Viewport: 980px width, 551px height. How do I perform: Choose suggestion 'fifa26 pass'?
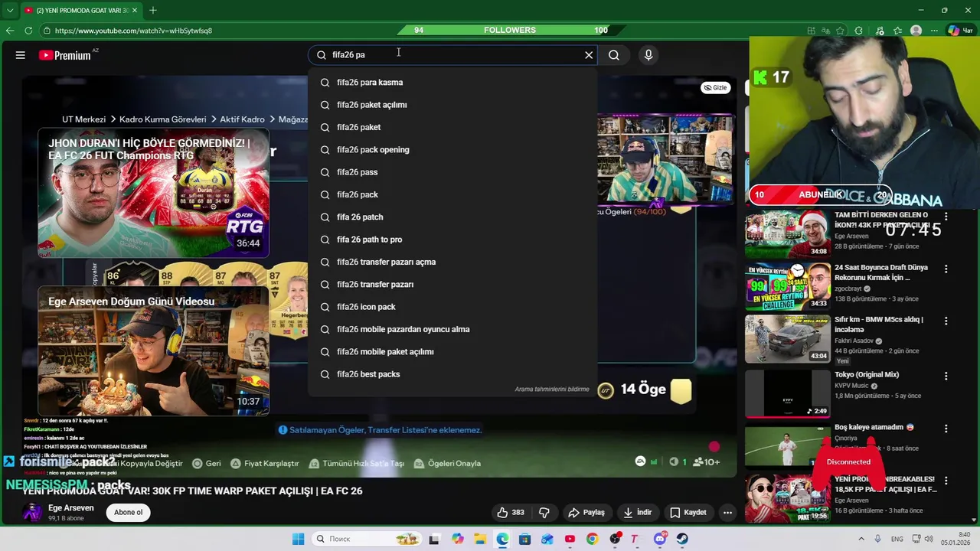[x=452, y=172]
